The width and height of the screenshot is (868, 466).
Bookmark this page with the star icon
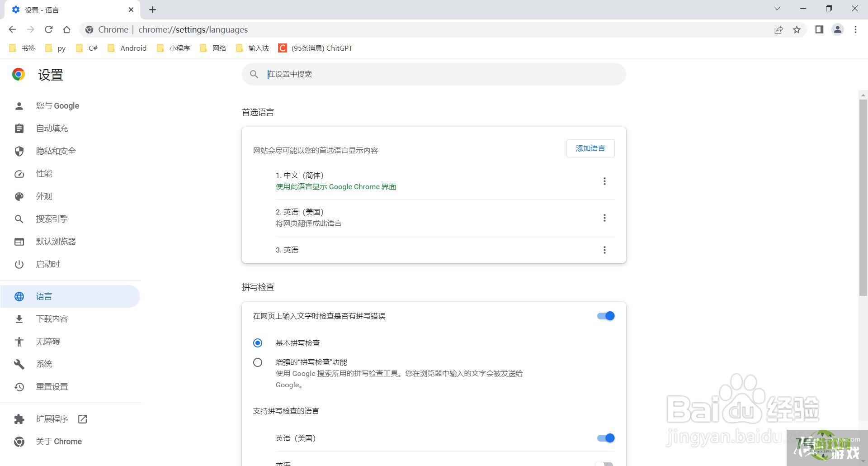tap(797, 30)
